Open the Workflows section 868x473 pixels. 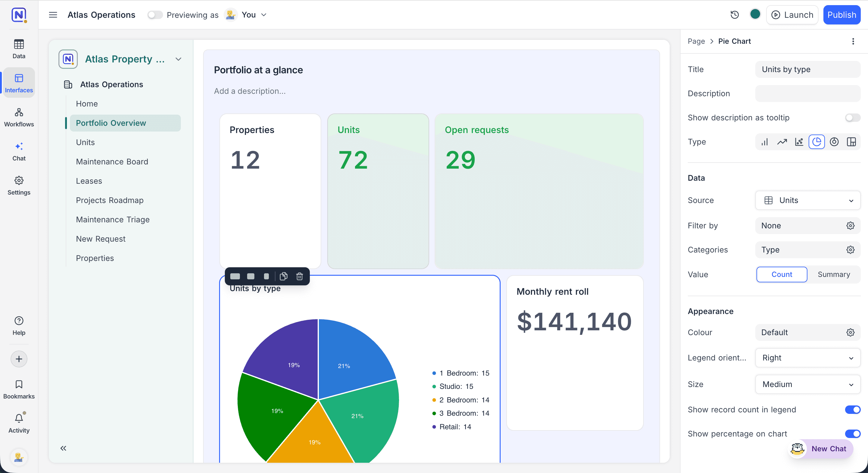[19, 117]
